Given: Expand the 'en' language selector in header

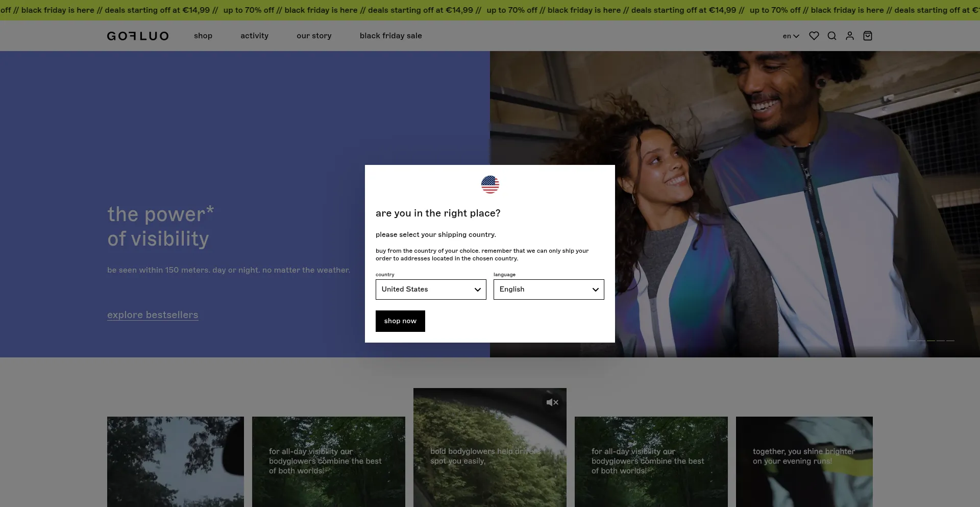Looking at the screenshot, I should coord(791,36).
